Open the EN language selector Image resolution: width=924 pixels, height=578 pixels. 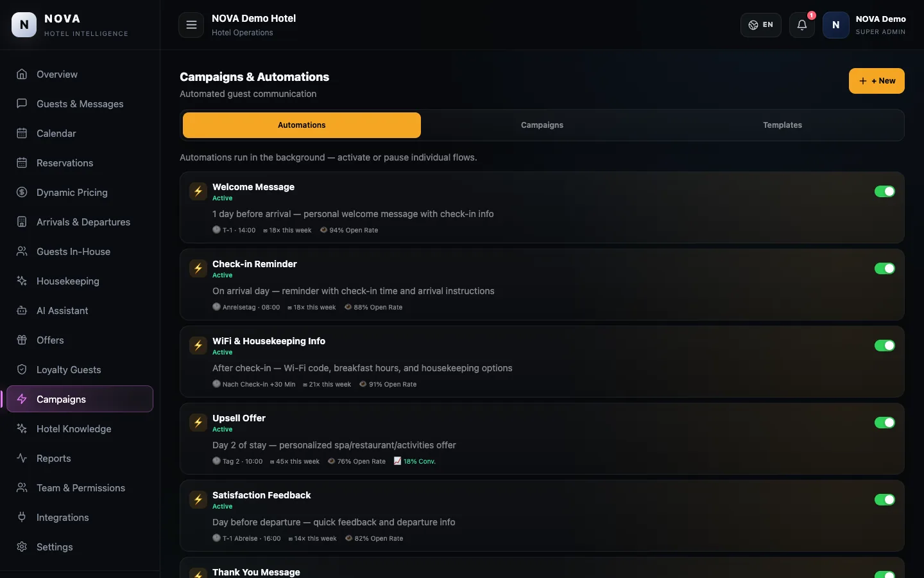click(761, 25)
